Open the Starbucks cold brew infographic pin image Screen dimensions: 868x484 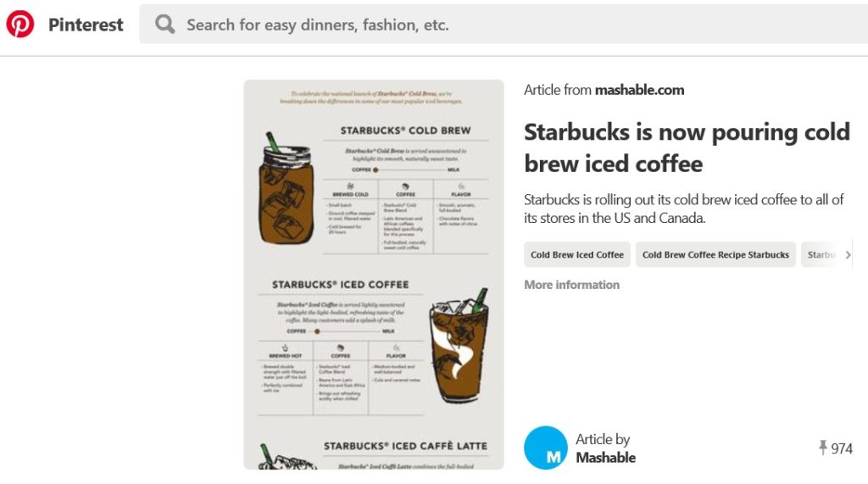coord(374,275)
